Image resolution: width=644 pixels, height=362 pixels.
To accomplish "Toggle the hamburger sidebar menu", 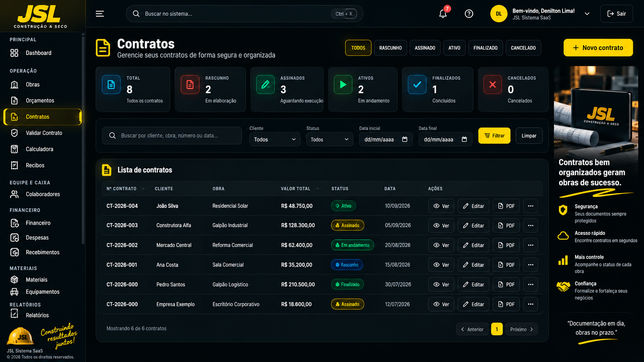I will pyautogui.click(x=100, y=14).
